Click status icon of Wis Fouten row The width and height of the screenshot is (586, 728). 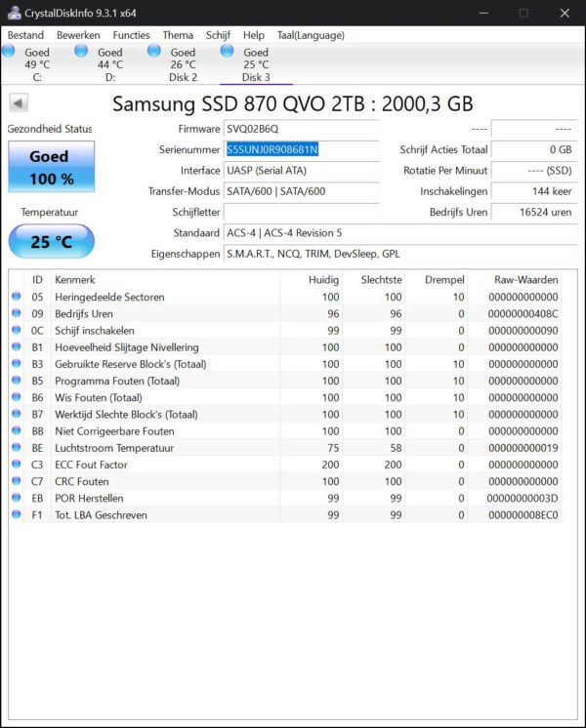coord(17,396)
